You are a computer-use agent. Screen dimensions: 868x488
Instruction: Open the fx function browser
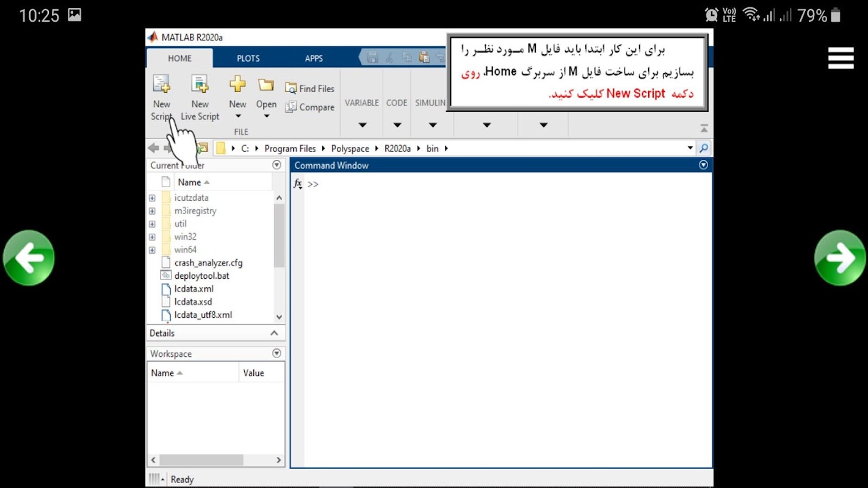point(298,184)
